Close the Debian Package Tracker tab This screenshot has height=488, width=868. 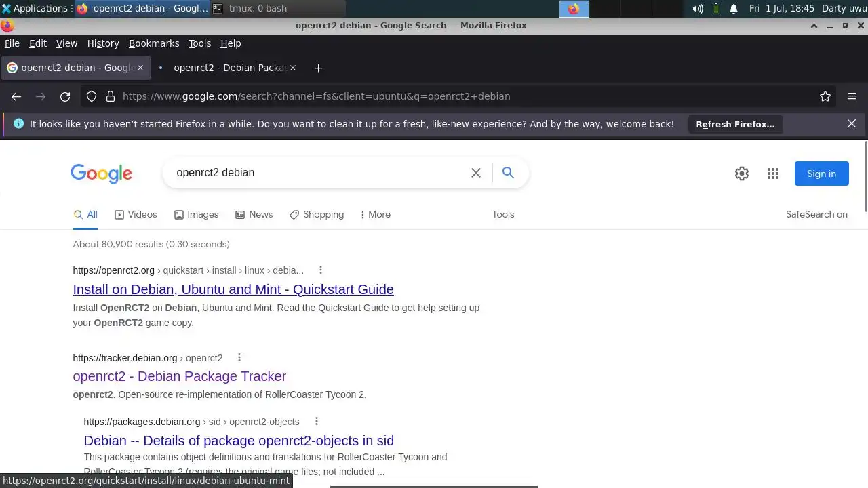click(293, 68)
